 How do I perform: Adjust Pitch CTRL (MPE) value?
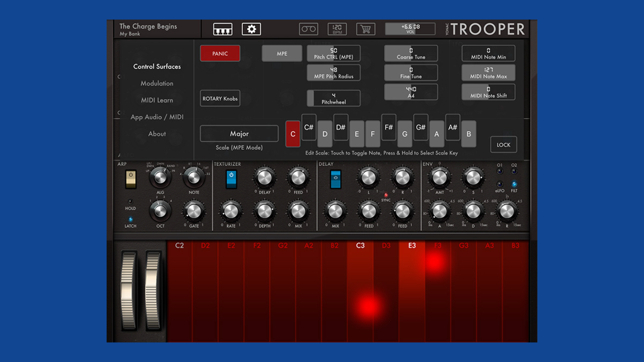(x=334, y=53)
